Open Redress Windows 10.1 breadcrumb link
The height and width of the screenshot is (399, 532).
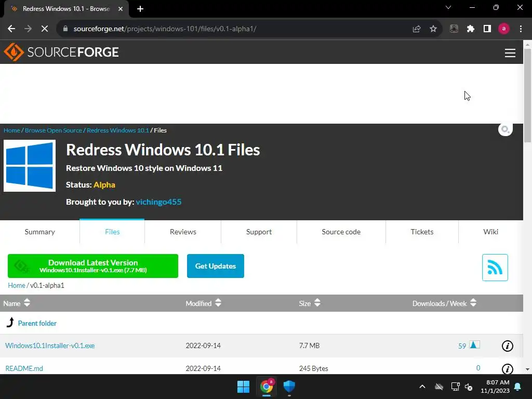point(118,130)
